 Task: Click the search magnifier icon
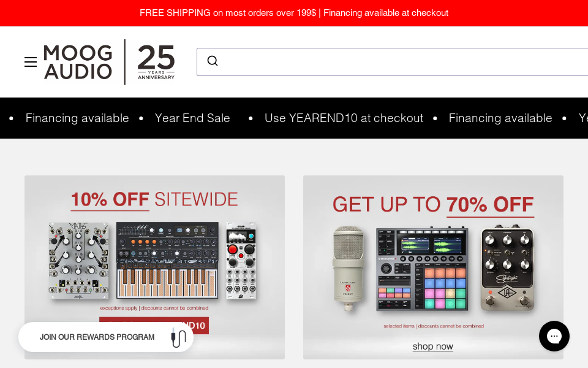(x=213, y=61)
